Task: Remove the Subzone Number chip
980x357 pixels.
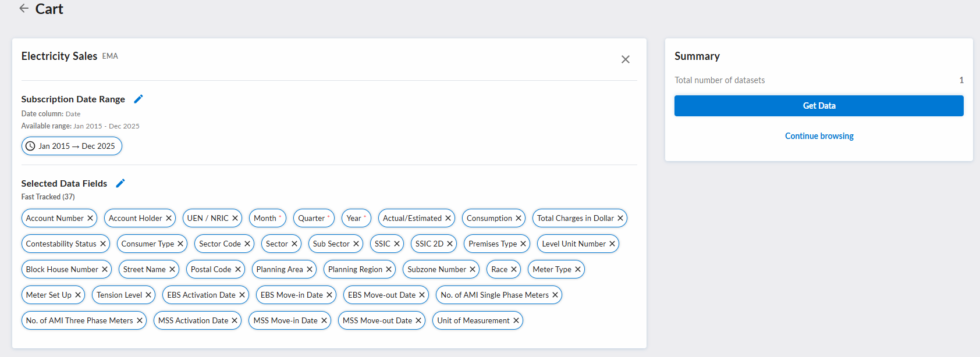Action: click(x=473, y=269)
